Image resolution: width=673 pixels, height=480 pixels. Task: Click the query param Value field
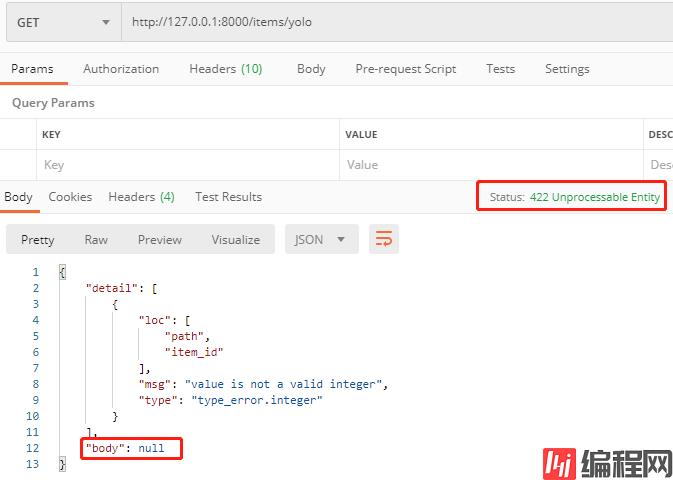tap(490, 165)
